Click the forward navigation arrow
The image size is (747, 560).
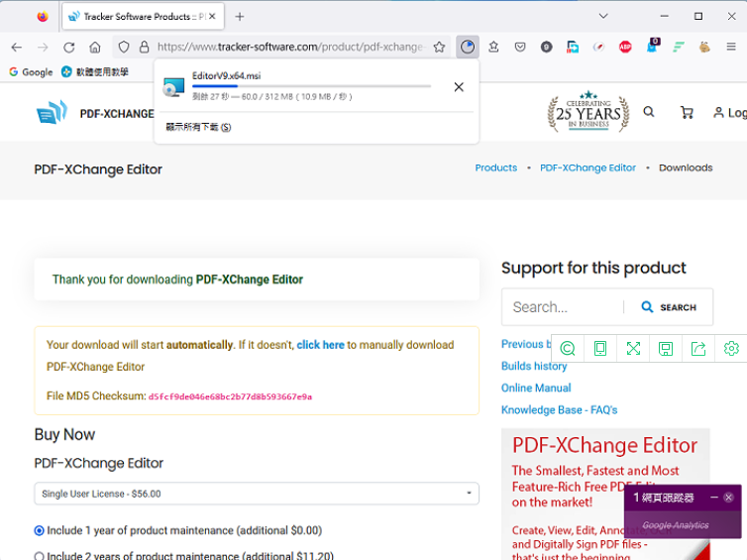click(43, 47)
